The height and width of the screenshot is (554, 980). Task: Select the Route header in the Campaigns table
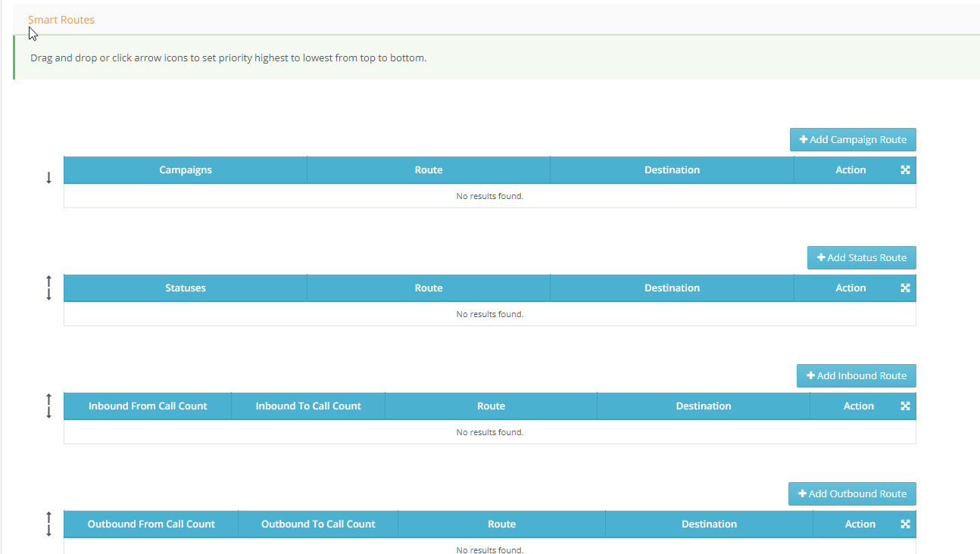tap(429, 170)
